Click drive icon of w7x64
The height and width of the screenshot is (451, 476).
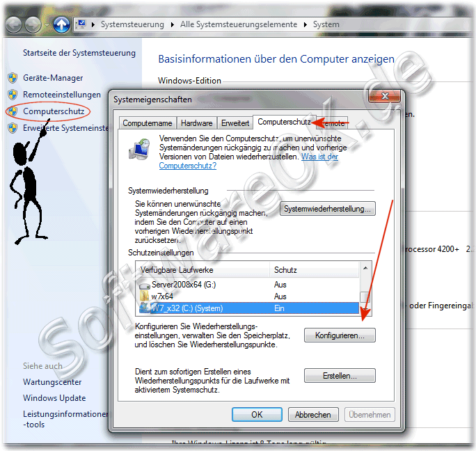click(x=145, y=296)
